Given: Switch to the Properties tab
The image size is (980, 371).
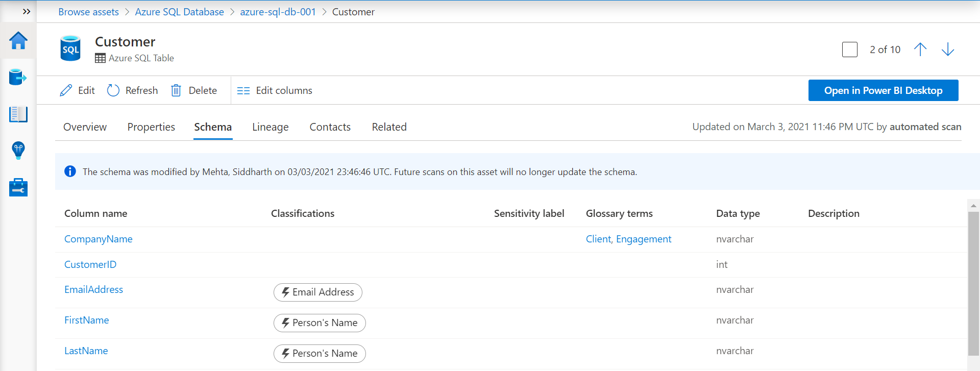Looking at the screenshot, I should pos(151,127).
